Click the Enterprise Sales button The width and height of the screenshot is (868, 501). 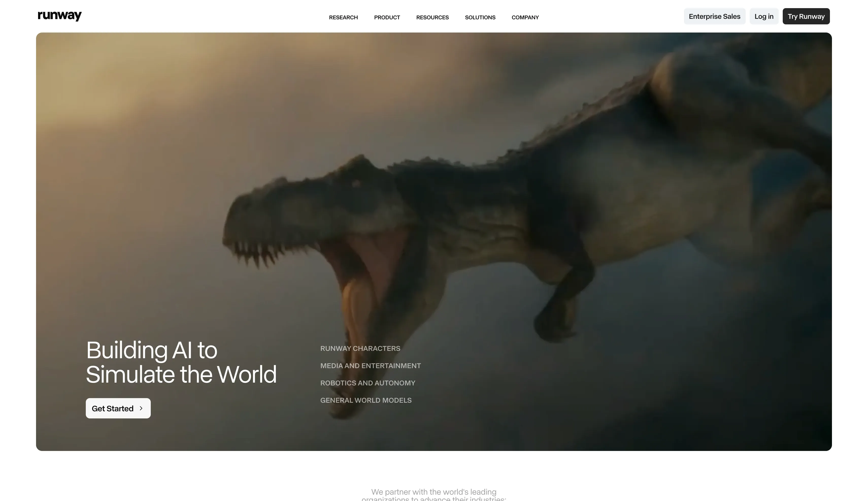pyautogui.click(x=714, y=16)
